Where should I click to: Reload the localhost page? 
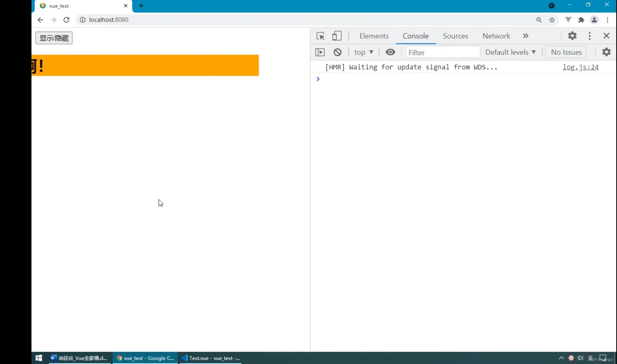pyautogui.click(x=66, y=20)
